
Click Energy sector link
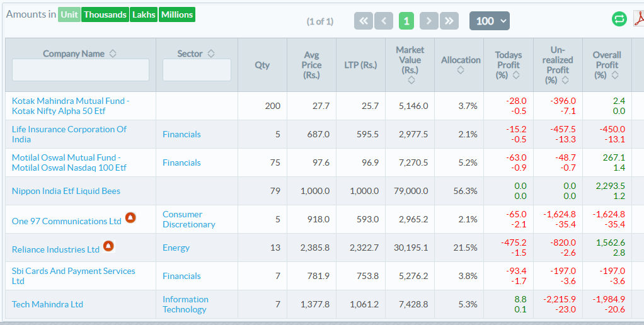(x=176, y=248)
